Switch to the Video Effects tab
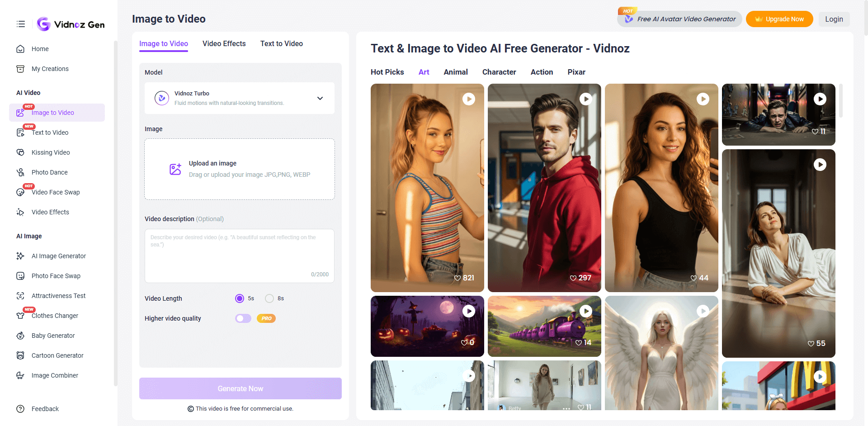Screen dimensions: 868x426 [x=224, y=43]
